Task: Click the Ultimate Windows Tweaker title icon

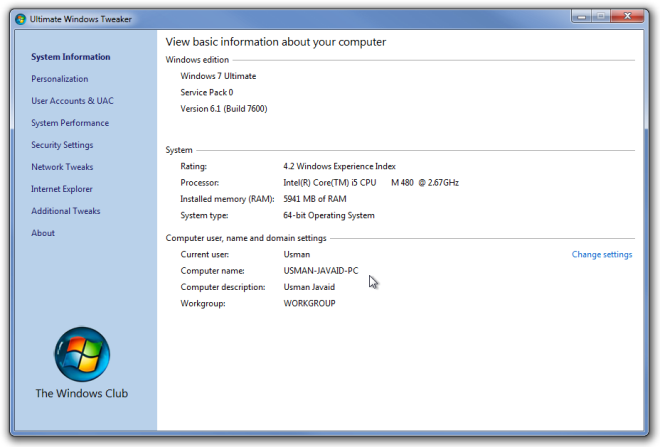Action: [x=20, y=19]
